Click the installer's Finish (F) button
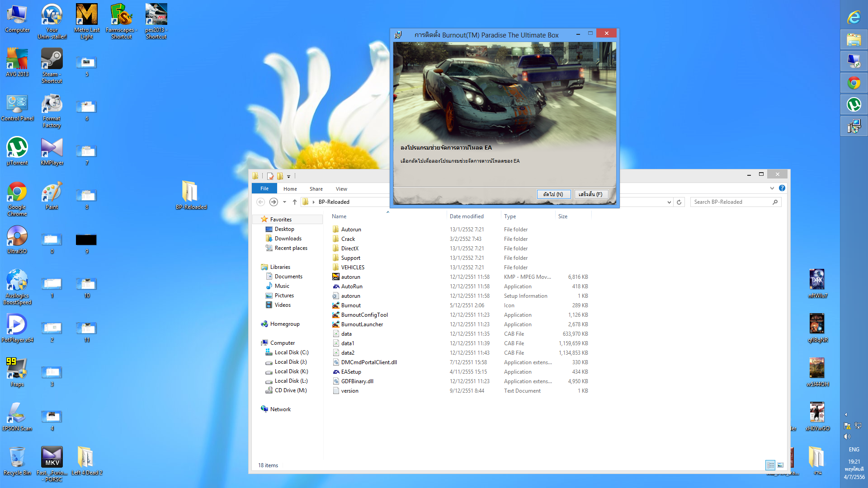Viewport: 868px width, 488px height. click(x=590, y=194)
